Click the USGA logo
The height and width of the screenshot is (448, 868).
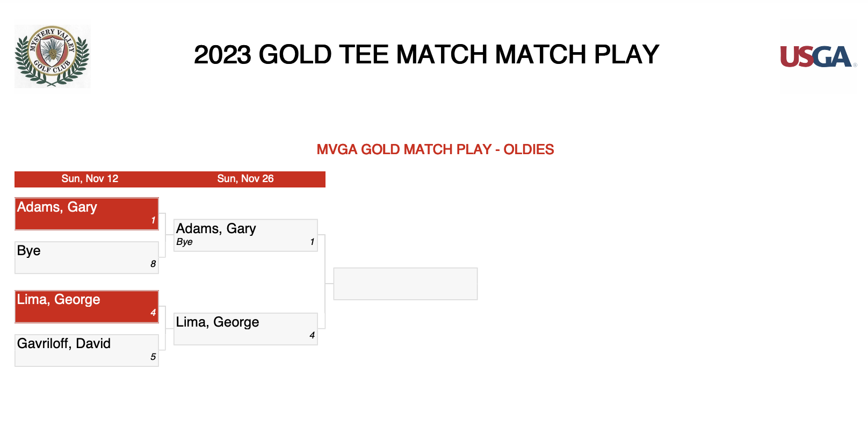(x=818, y=57)
